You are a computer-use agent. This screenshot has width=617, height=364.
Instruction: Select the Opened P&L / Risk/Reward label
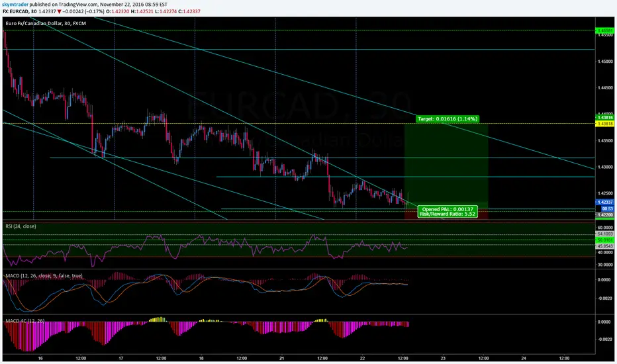(x=448, y=212)
